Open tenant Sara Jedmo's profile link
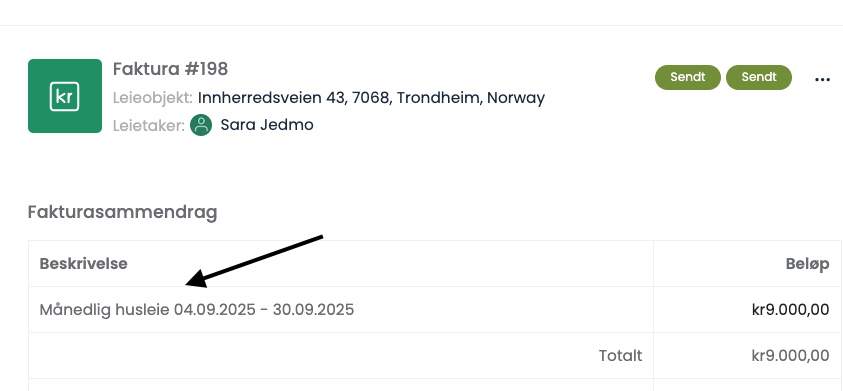 coord(267,125)
